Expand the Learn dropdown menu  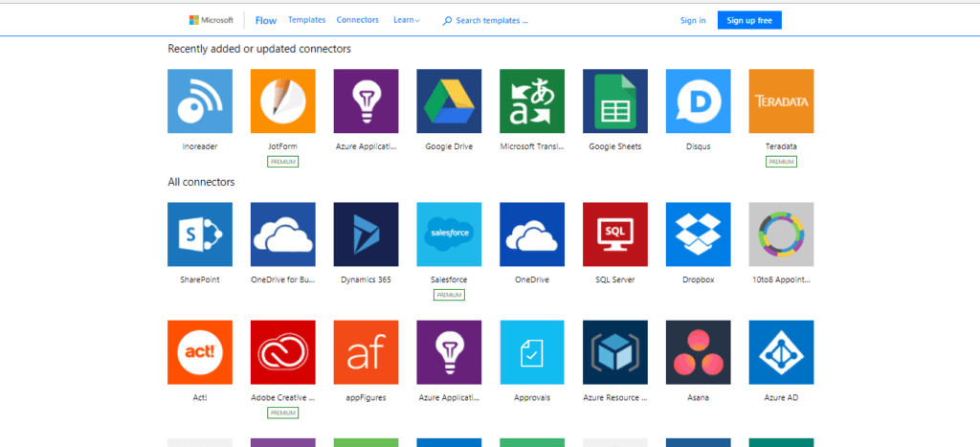point(407,20)
